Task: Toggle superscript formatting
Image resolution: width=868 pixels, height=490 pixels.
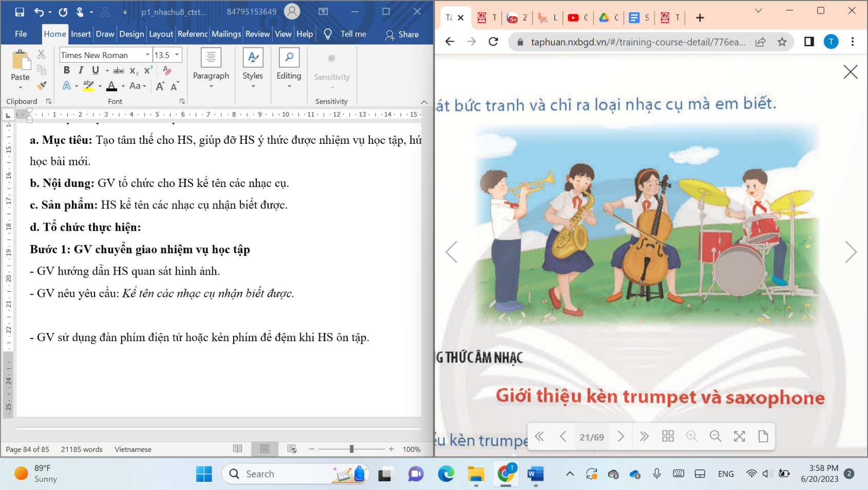Action: tap(148, 70)
